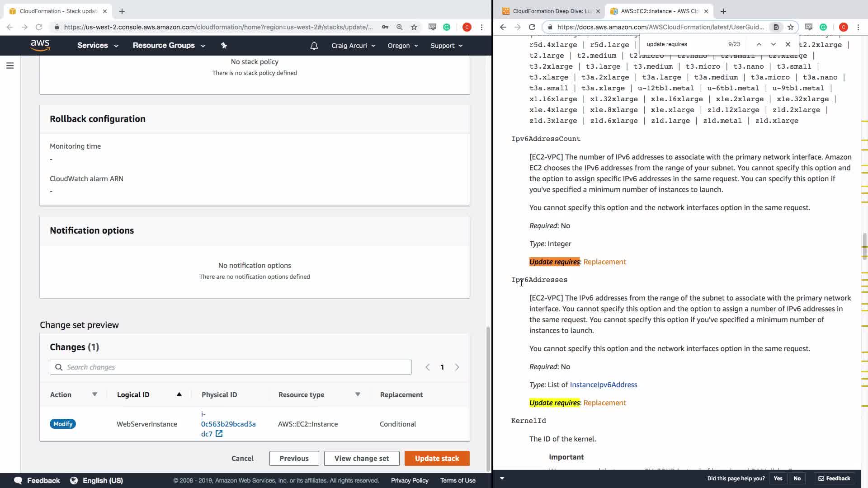Open Resource Groups dropdown
This screenshot has width=868, height=488.
pyautogui.click(x=169, y=46)
